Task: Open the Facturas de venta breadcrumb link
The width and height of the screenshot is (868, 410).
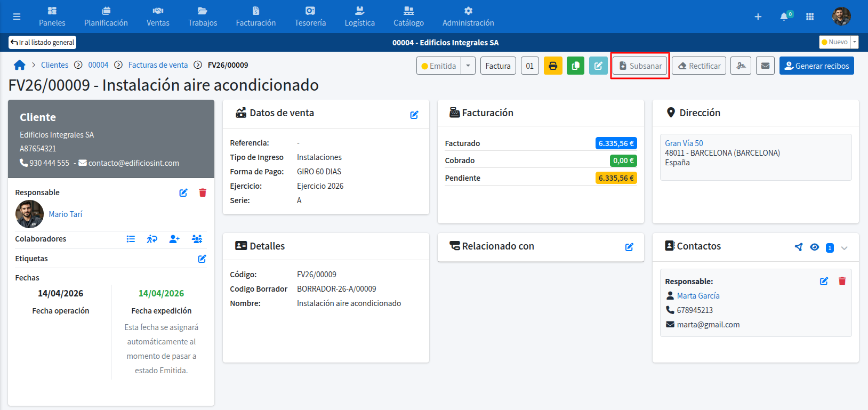Action: pos(158,65)
